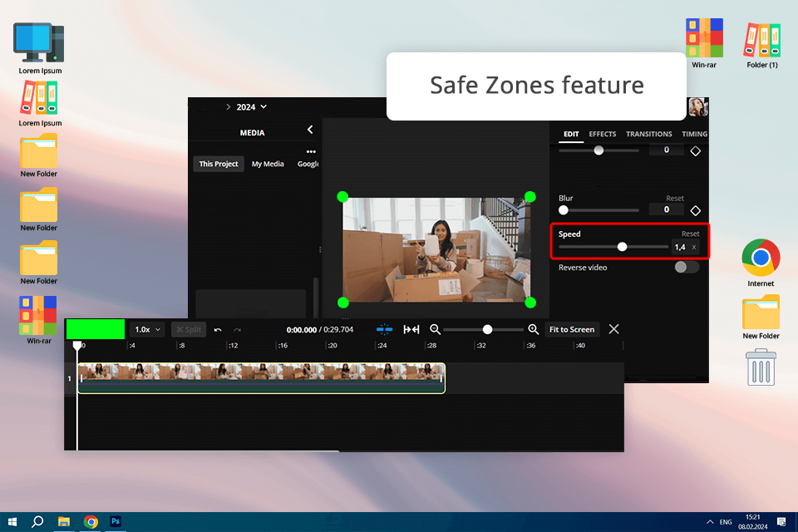Open the three-dots media options menu
798x532 pixels.
[311, 152]
